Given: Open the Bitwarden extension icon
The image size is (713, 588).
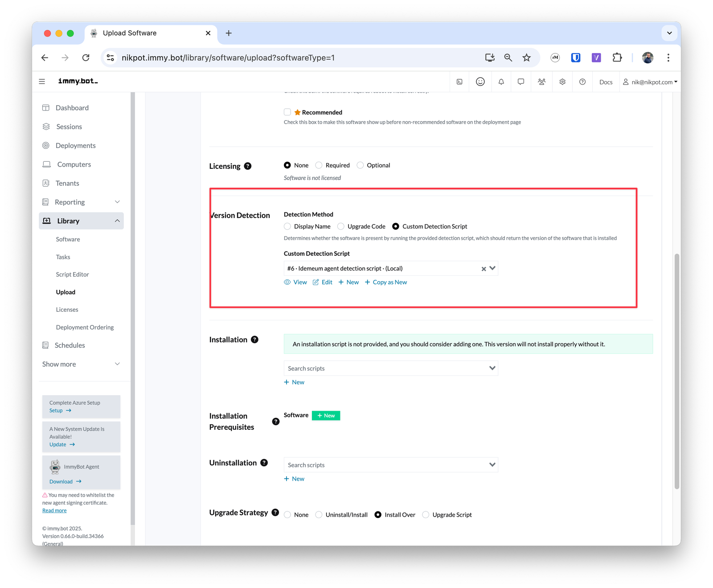Looking at the screenshot, I should click(576, 57).
